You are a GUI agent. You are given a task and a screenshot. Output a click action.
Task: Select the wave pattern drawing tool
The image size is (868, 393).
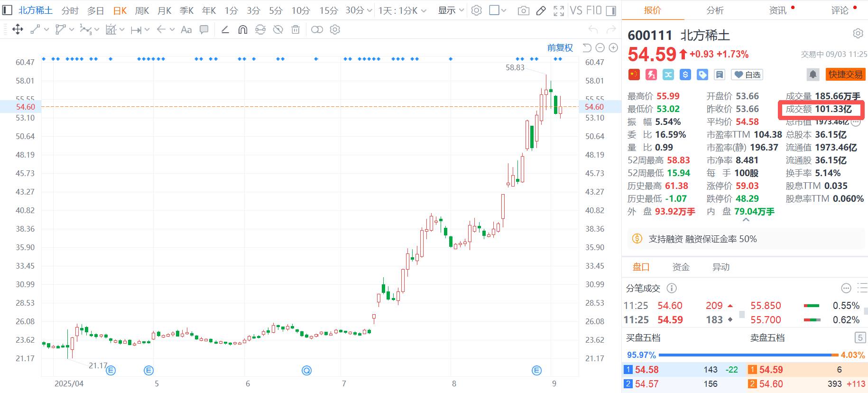pyautogui.click(x=85, y=29)
